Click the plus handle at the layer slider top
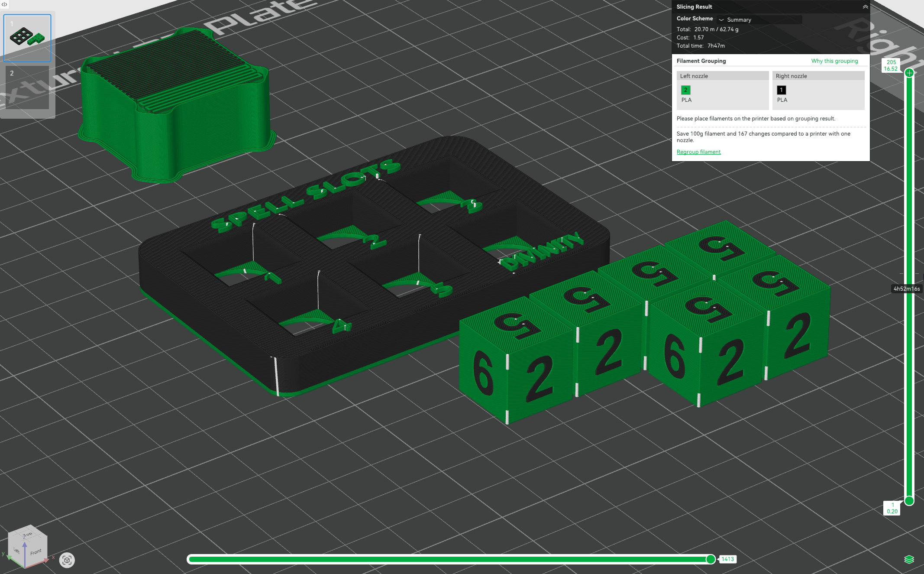Image resolution: width=924 pixels, height=574 pixels. [x=909, y=73]
